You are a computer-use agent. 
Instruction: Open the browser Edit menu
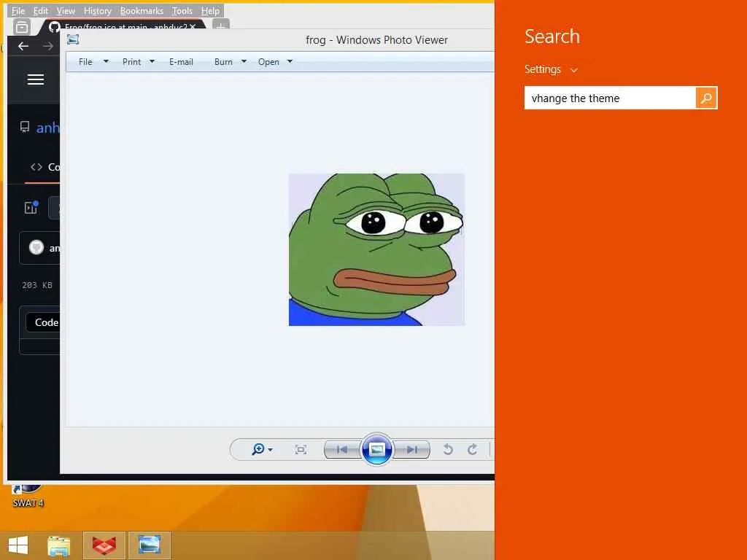pos(41,10)
